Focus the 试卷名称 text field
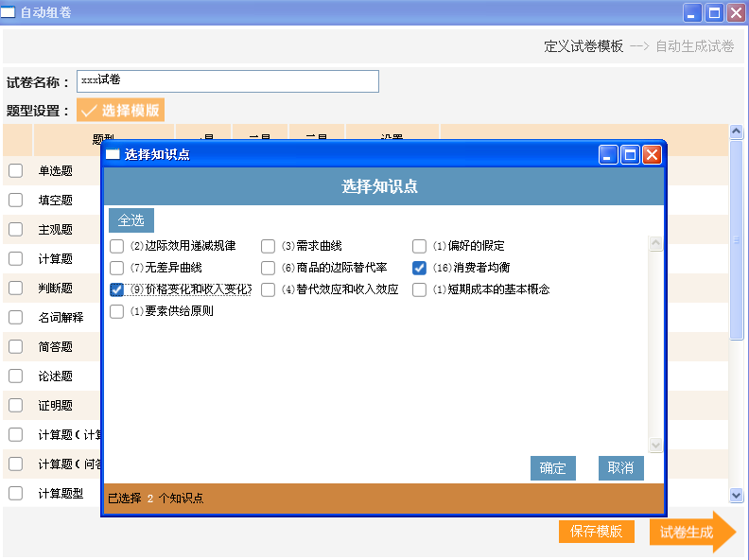Viewport: 749px width, 560px height. 227,81
